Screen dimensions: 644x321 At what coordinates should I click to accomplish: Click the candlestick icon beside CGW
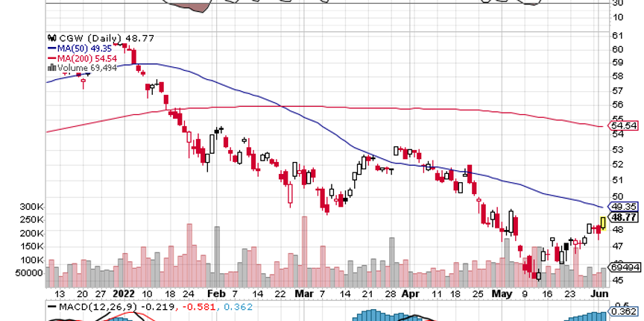51,36
